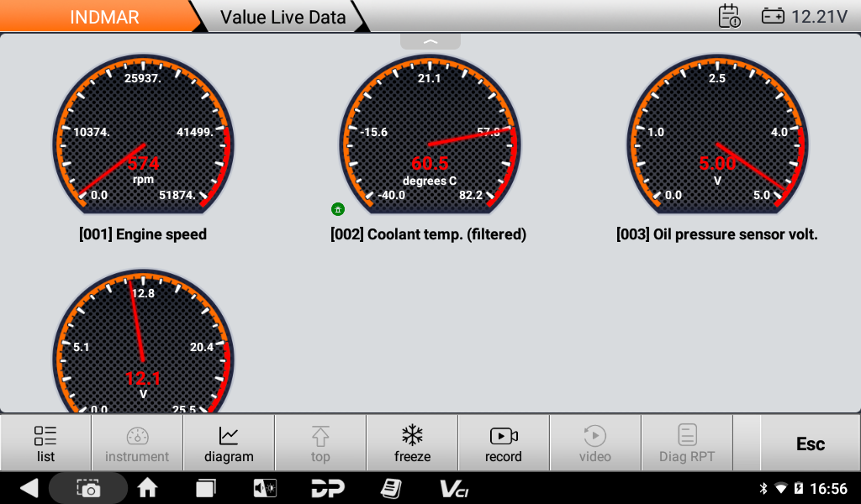Select the Value Live Data breadcrumb
Image resolution: width=861 pixels, height=504 pixels.
click(283, 17)
